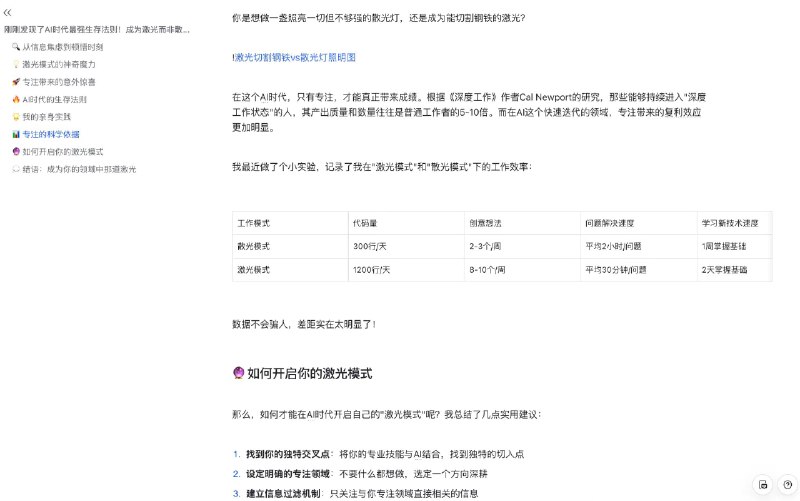This screenshot has width=800, height=501.
Task: Open the help question-mark button
Action: pyautogui.click(x=788, y=485)
